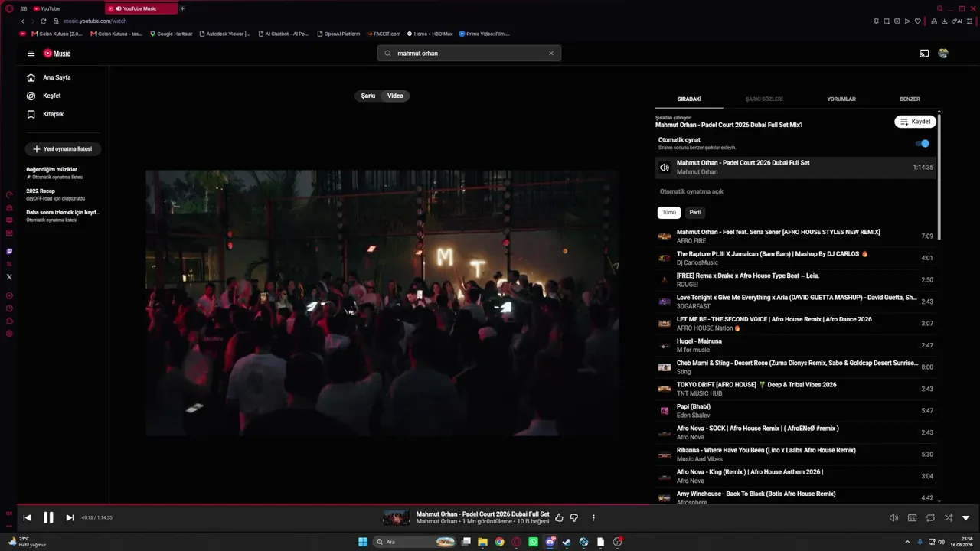Screen dimensions: 980x551
Task: Open the Windows Start menu
Action: (363, 542)
